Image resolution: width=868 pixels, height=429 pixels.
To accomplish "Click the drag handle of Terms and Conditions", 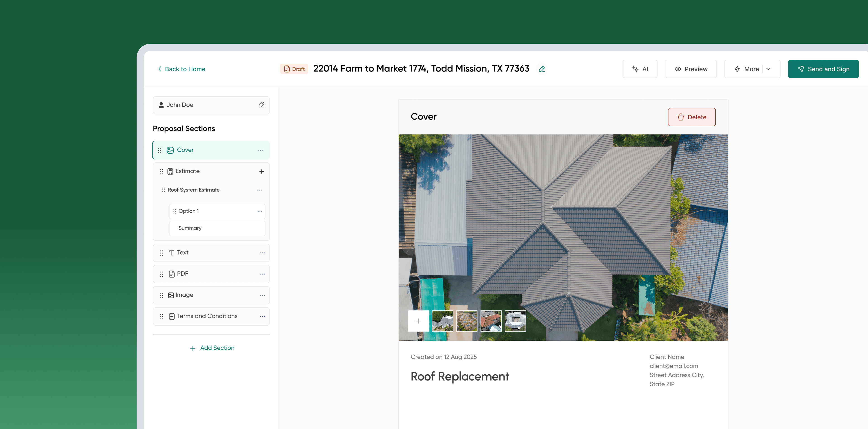I will 161,316.
